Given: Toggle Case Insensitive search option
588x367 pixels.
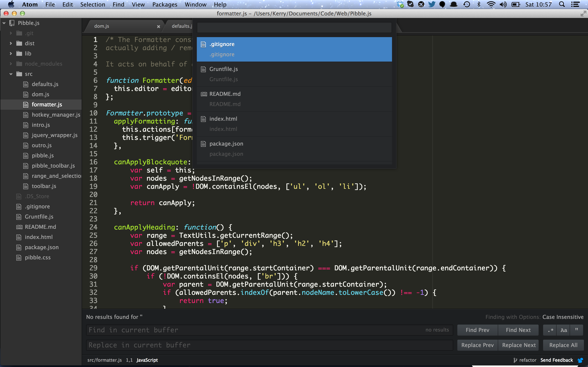Looking at the screenshot, I should 563,330.
